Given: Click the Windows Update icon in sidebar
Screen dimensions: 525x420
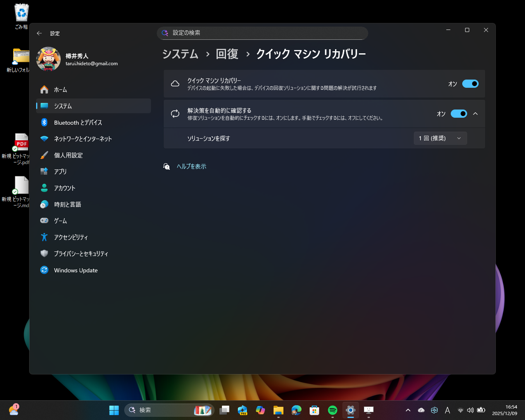Looking at the screenshot, I should click(44, 270).
